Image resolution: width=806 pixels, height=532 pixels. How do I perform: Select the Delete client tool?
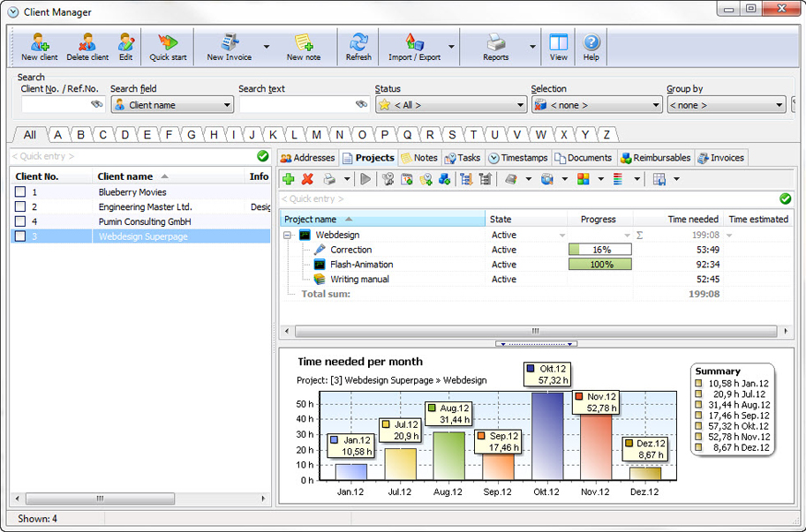coord(87,46)
